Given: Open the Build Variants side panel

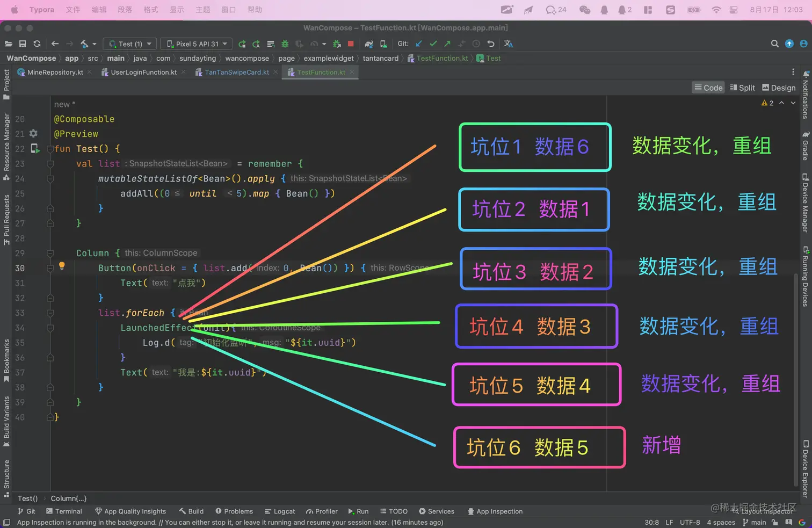Looking at the screenshot, I should tap(6, 422).
